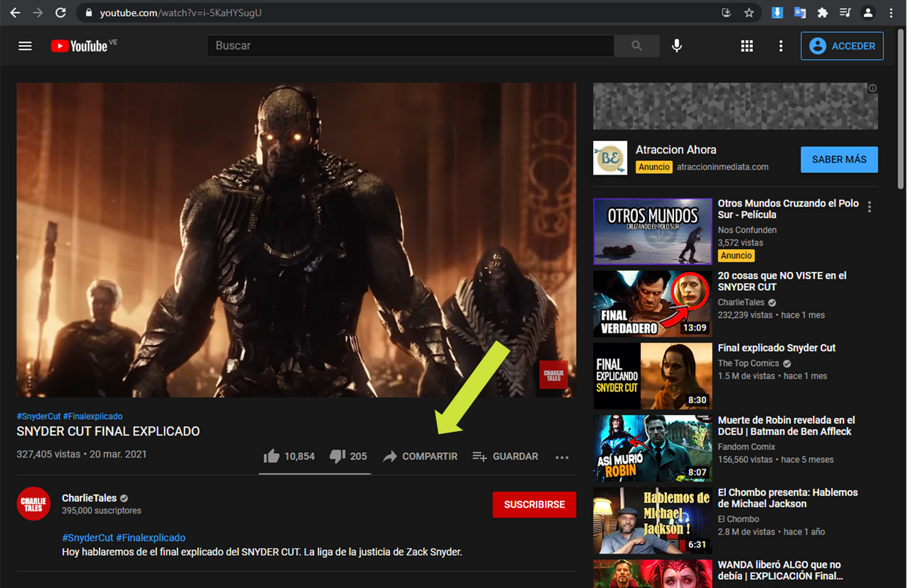The height and width of the screenshot is (588, 911).
Task: Click the Atraccion Ahora ad title
Action: 676,149
